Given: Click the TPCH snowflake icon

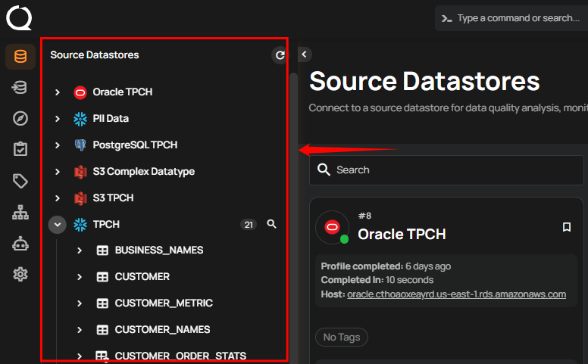Looking at the screenshot, I should [x=80, y=224].
